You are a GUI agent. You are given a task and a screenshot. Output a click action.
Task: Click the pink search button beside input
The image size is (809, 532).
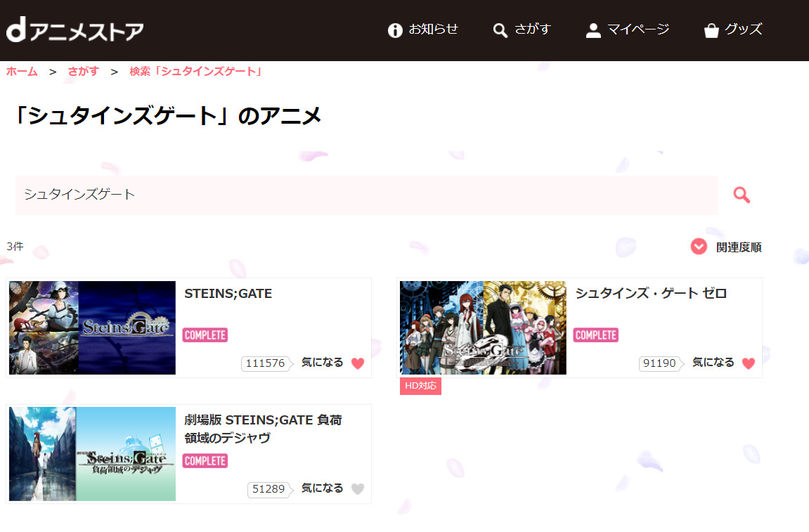742,195
